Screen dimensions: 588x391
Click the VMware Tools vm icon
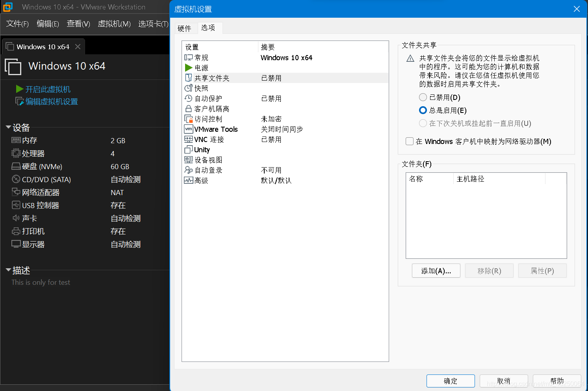tap(189, 129)
